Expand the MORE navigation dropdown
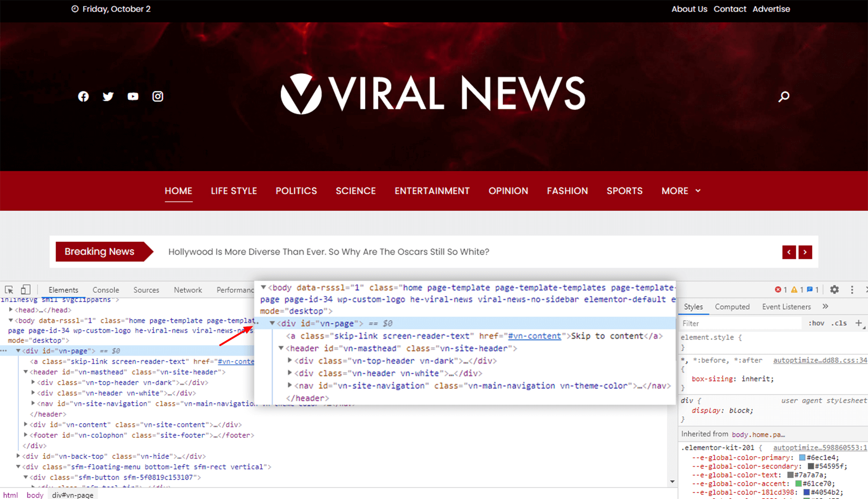This screenshot has height=499, width=868. click(x=681, y=191)
